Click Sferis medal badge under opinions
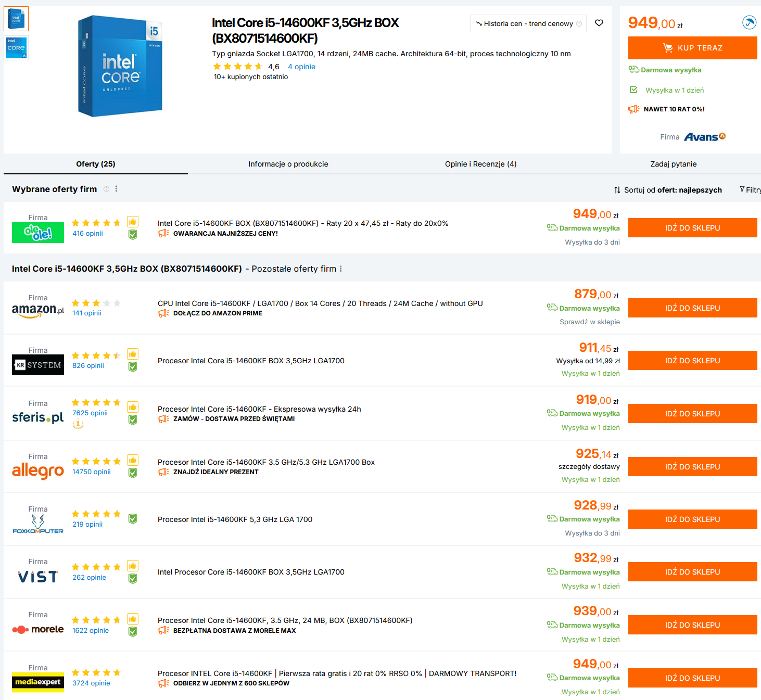761x700 pixels. click(78, 424)
